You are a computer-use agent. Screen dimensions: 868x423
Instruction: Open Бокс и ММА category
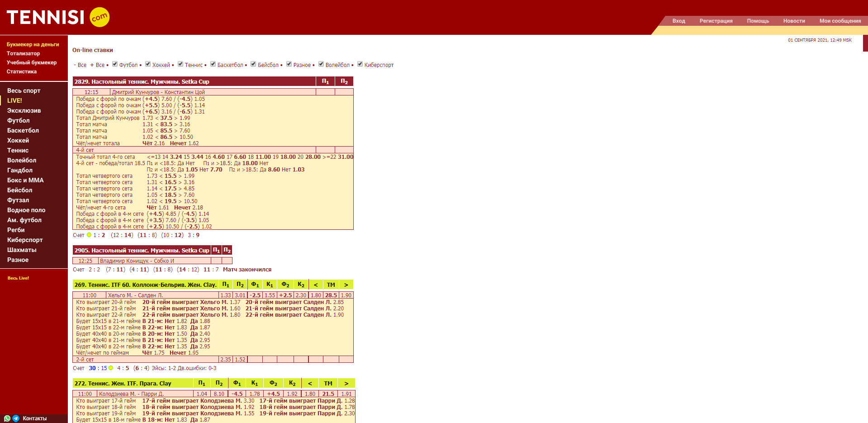[25, 180]
